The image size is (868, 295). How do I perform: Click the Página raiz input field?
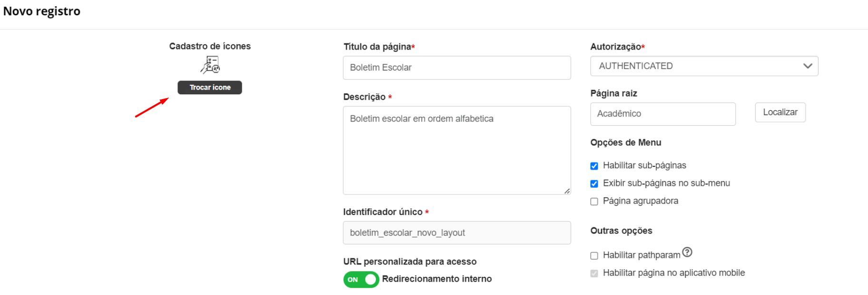(663, 114)
